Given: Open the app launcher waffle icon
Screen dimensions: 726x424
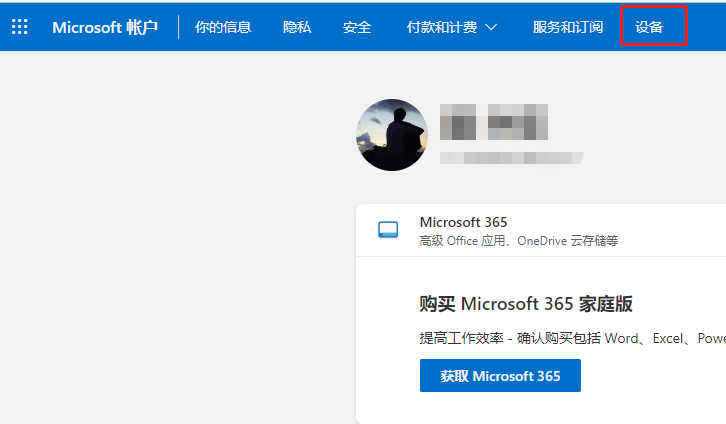Looking at the screenshot, I should tap(19, 26).
